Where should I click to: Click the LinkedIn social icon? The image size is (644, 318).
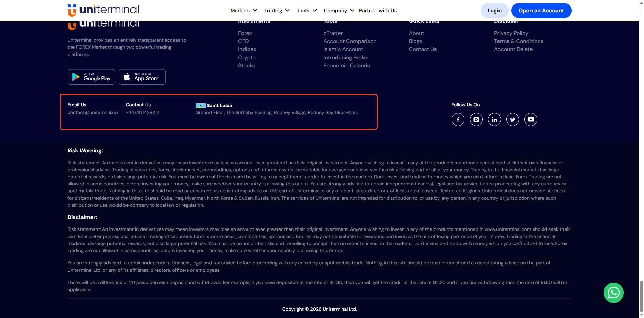494,119
